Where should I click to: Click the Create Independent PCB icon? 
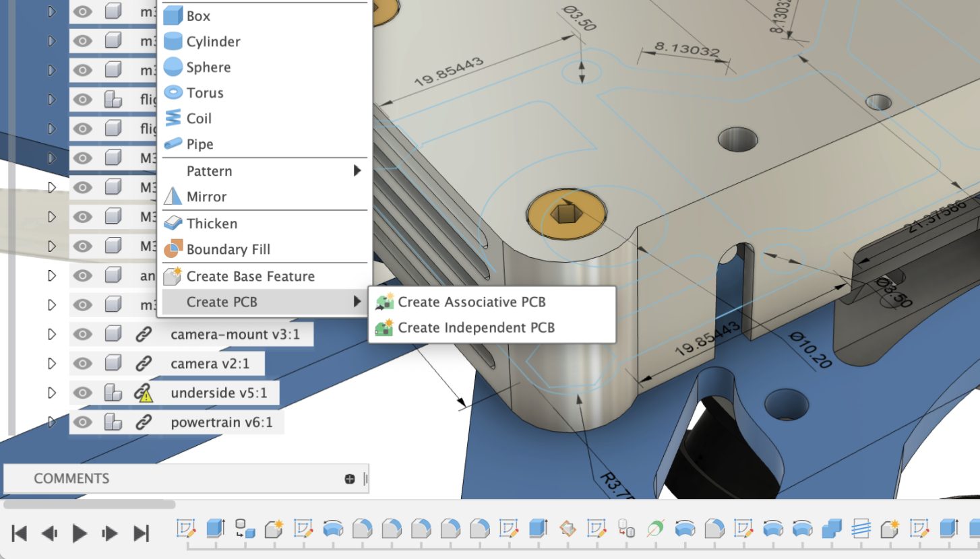[384, 327]
